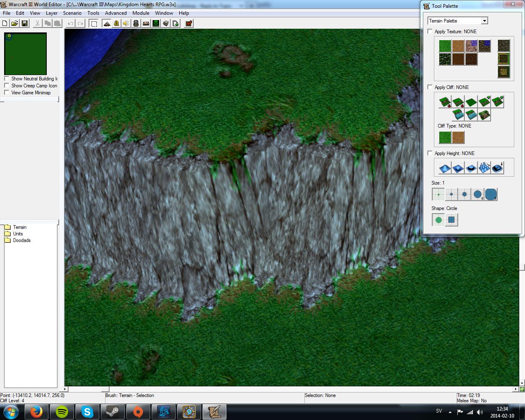
Task: Open the Edit menu
Action: pos(20,13)
